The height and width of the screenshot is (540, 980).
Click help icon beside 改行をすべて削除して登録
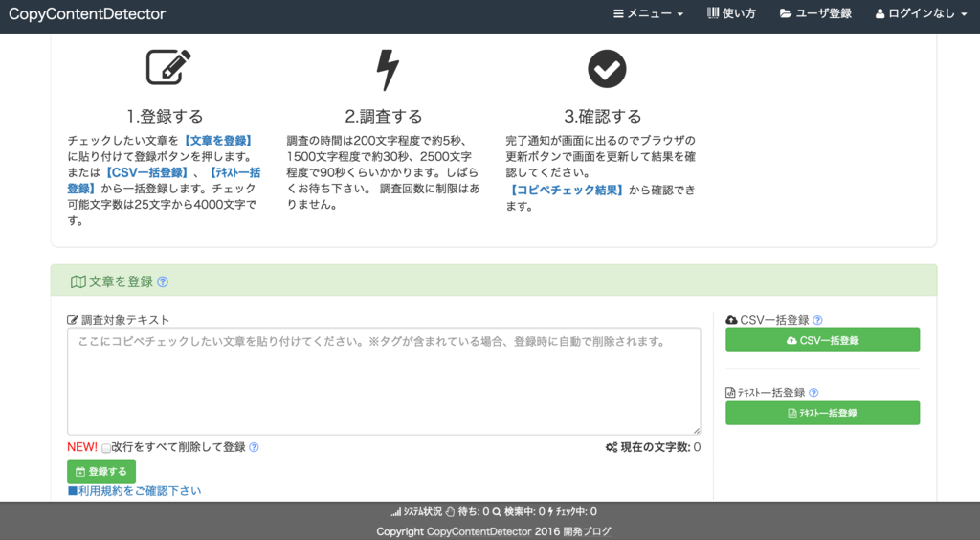click(254, 447)
